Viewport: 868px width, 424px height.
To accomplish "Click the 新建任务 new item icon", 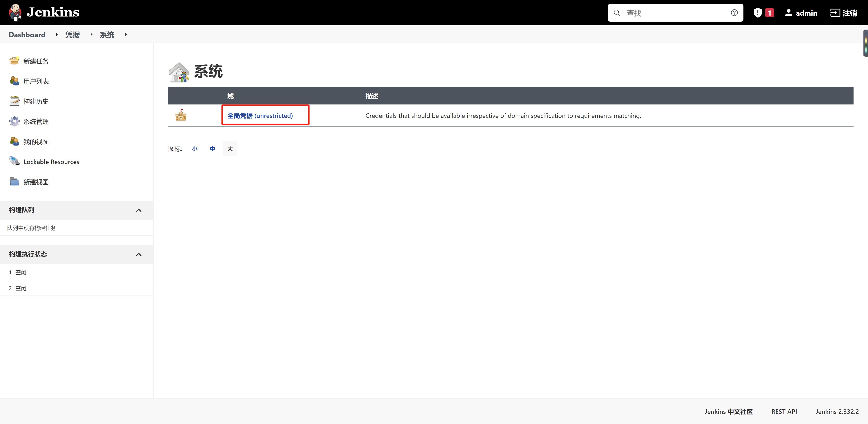I will pos(14,61).
